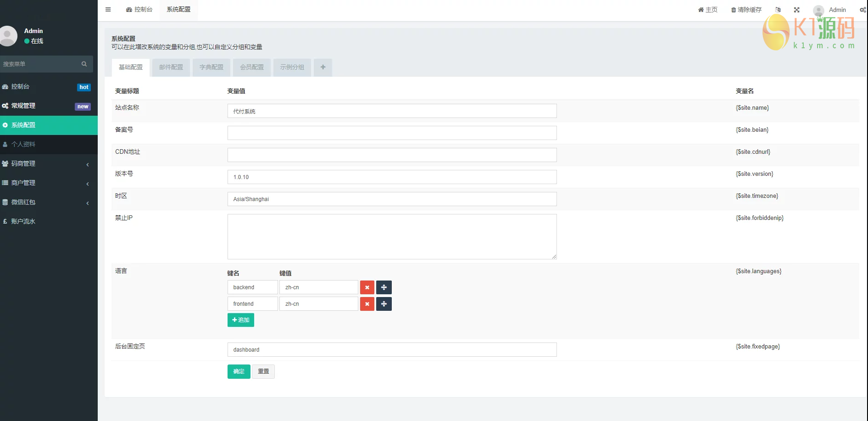This screenshot has width=868, height=421.
Task: Click the zh-cn value field for frontend
Action: point(319,304)
